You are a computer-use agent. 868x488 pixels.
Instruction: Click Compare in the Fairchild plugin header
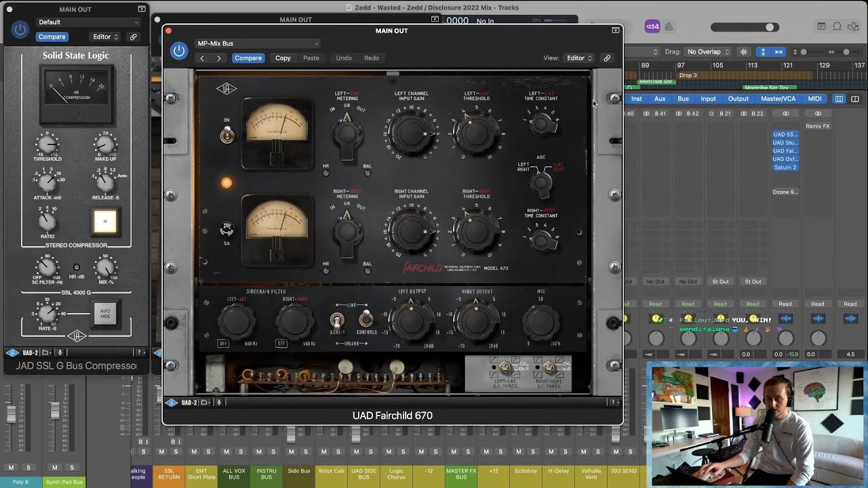(x=248, y=58)
